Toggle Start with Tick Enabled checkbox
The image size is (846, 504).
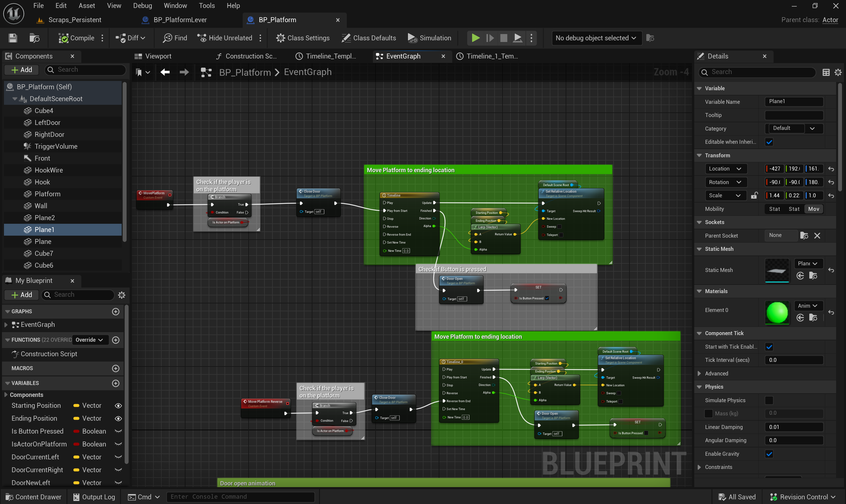[769, 347]
